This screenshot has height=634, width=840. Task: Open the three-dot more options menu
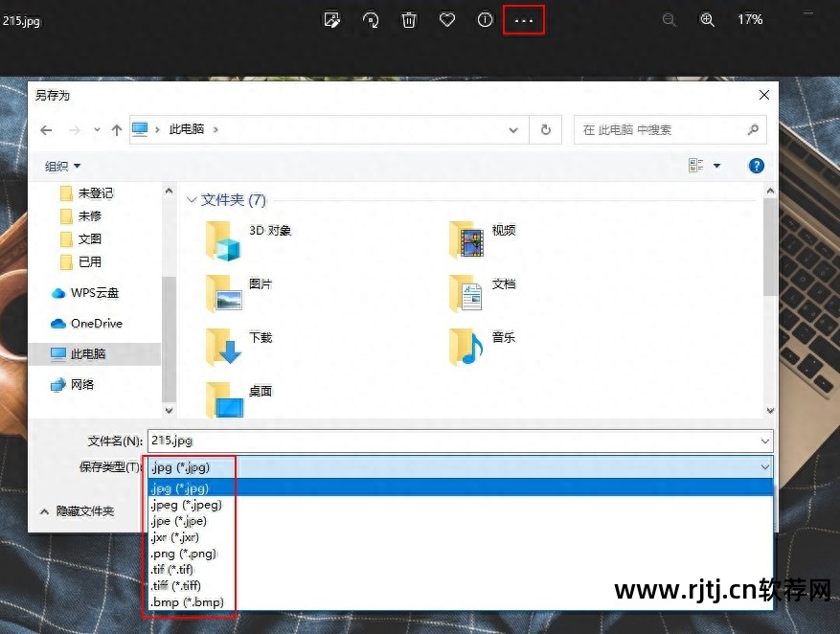tap(523, 20)
